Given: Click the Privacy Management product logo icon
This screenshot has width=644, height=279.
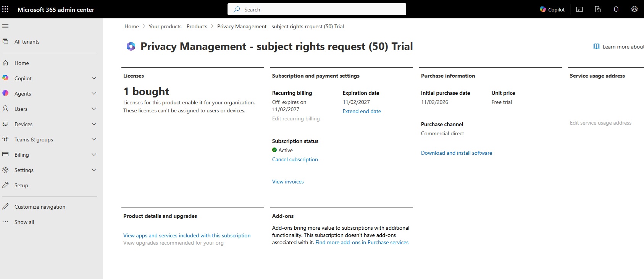Looking at the screenshot, I should coord(131,46).
